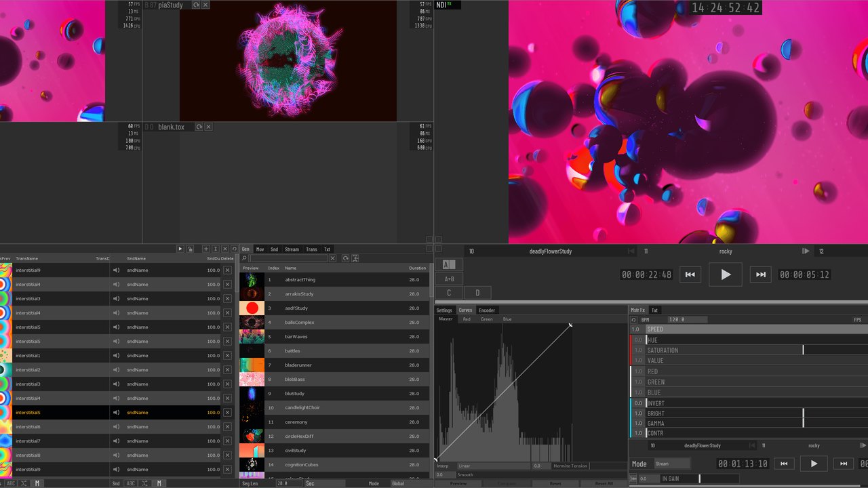
Task: Click the BPM reset icon
Action: click(633, 319)
